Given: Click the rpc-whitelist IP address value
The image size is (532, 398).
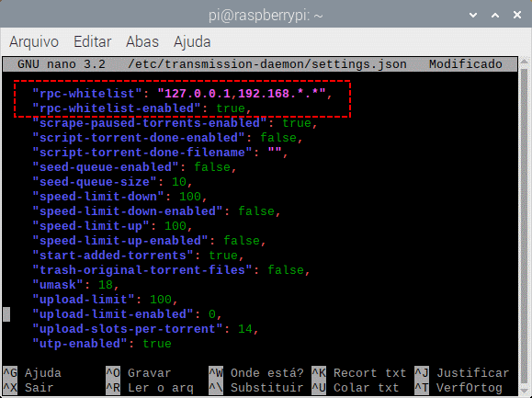Looking at the screenshot, I should 242,94.
